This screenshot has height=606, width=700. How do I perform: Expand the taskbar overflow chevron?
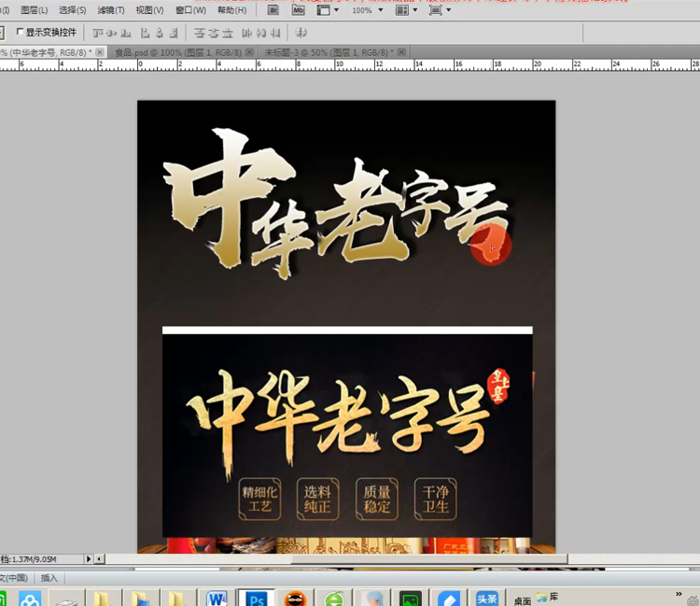point(679,594)
